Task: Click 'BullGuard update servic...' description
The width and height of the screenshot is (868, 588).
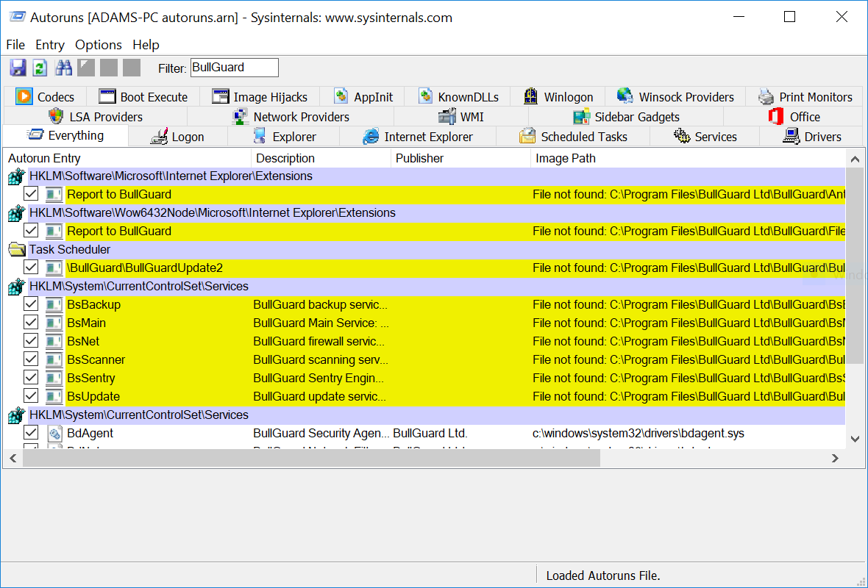Action: tap(319, 397)
